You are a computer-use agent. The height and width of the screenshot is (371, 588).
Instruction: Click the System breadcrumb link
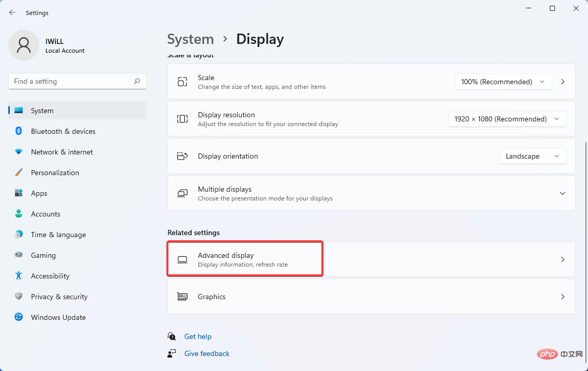pos(191,39)
